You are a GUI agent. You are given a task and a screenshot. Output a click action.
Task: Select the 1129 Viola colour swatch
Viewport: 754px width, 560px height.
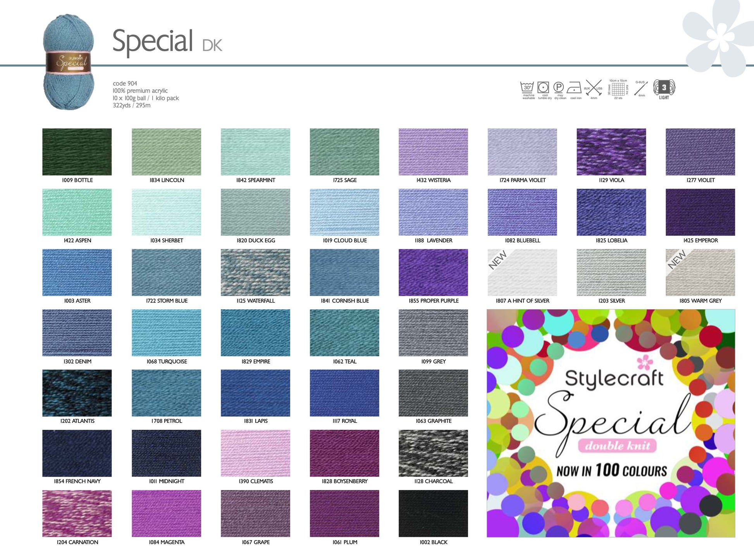click(611, 152)
